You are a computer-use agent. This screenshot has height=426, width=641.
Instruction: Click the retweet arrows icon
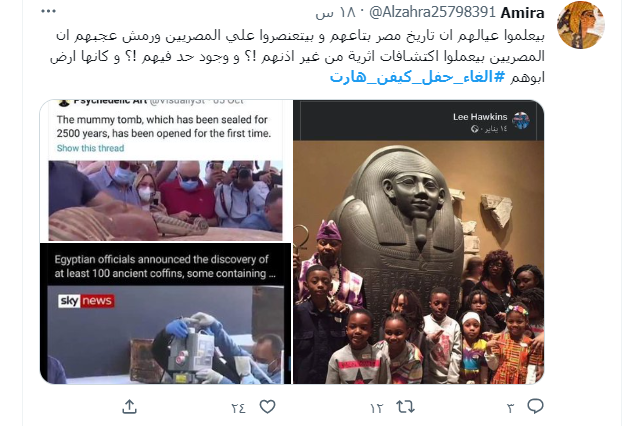point(406,407)
